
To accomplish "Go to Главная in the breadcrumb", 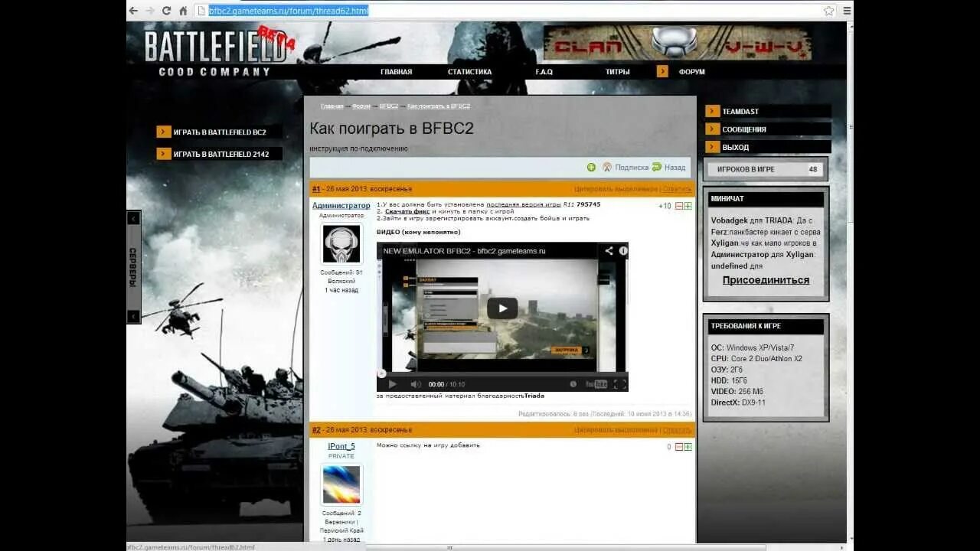I will point(332,106).
